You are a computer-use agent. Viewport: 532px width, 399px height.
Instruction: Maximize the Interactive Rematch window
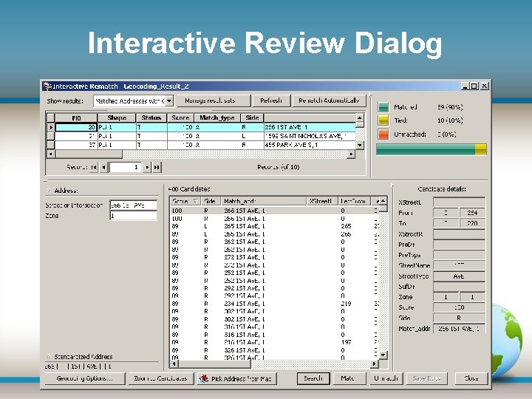coord(474,86)
